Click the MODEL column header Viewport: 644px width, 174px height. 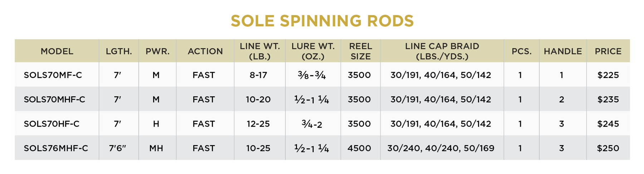click(x=57, y=51)
